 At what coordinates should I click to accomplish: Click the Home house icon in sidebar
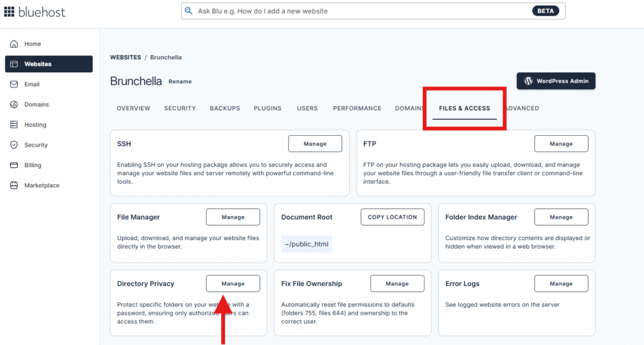click(x=14, y=43)
